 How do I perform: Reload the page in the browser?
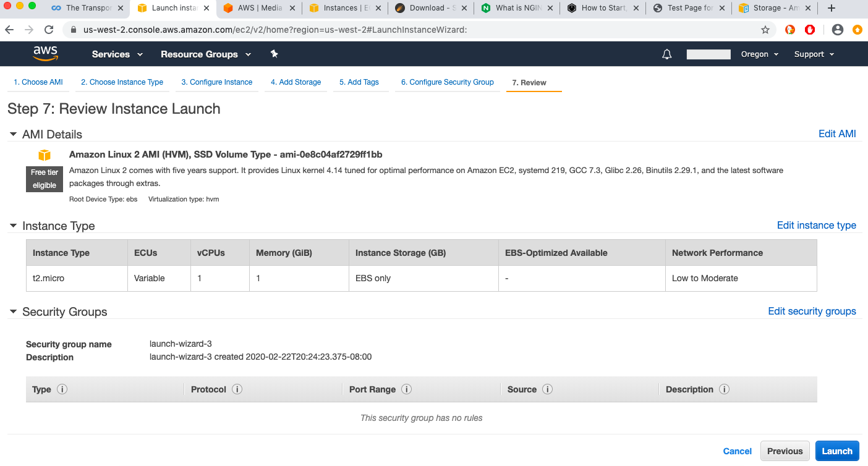point(49,30)
